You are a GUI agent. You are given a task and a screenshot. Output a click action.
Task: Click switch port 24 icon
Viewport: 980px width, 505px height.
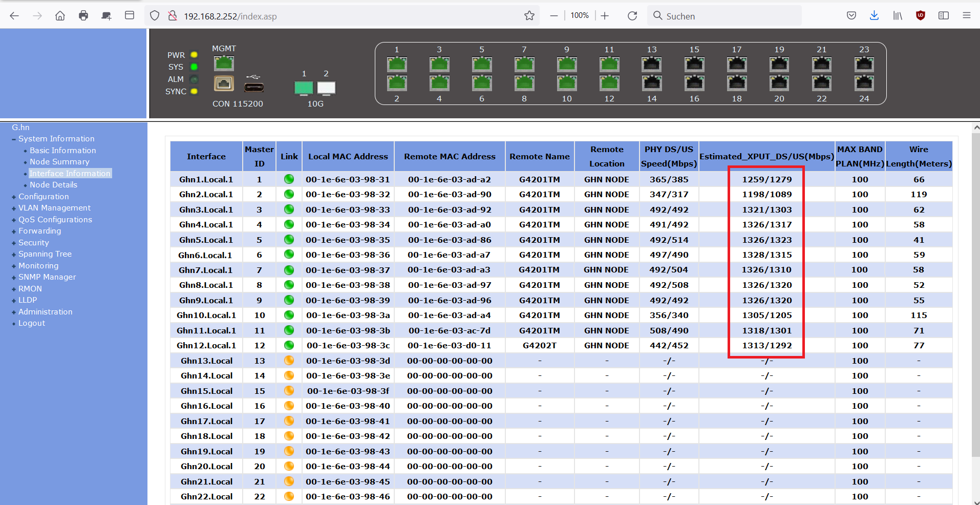click(x=864, y=82)
